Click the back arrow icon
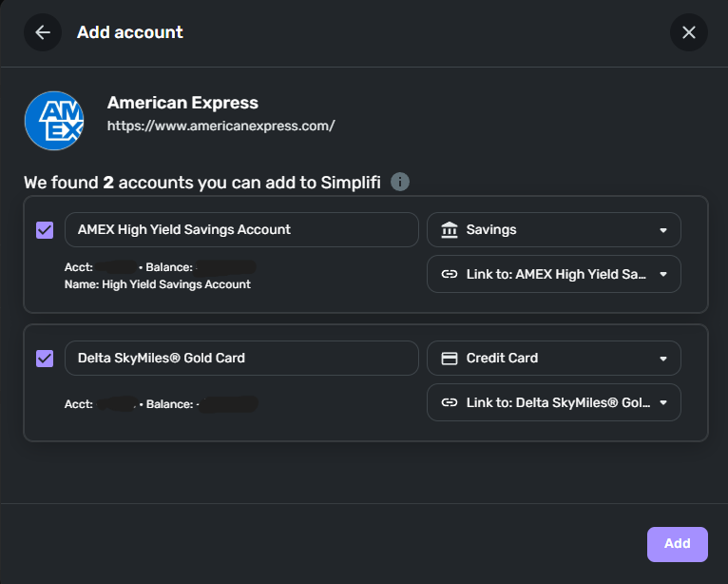The width and height of the screenshot is (728, 584). point(42,32)
